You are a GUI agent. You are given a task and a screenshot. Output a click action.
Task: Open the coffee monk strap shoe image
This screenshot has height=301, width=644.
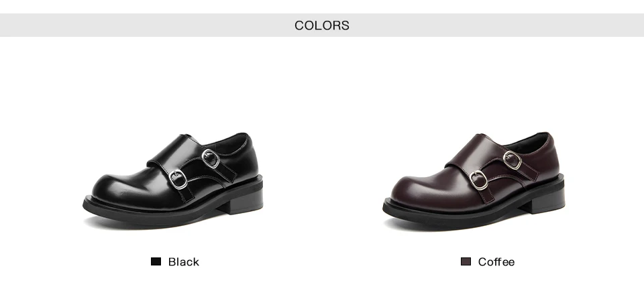474,180
